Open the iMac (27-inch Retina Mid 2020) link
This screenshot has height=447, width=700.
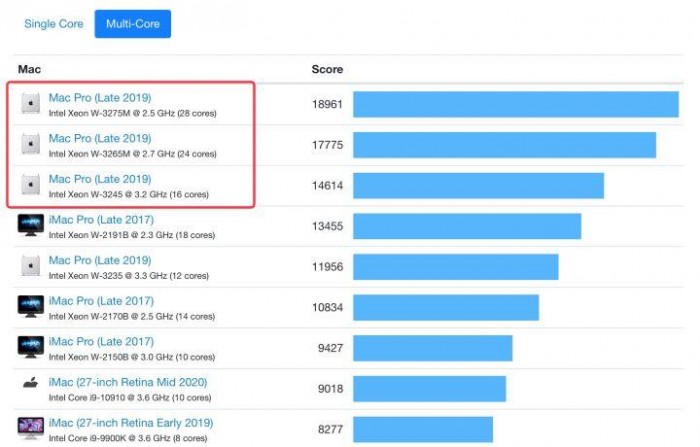point(128,382)
